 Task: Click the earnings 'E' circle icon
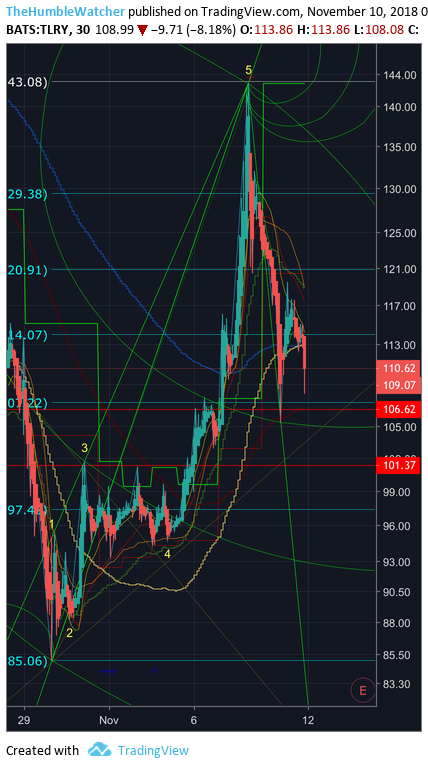[x=362, y=691]
